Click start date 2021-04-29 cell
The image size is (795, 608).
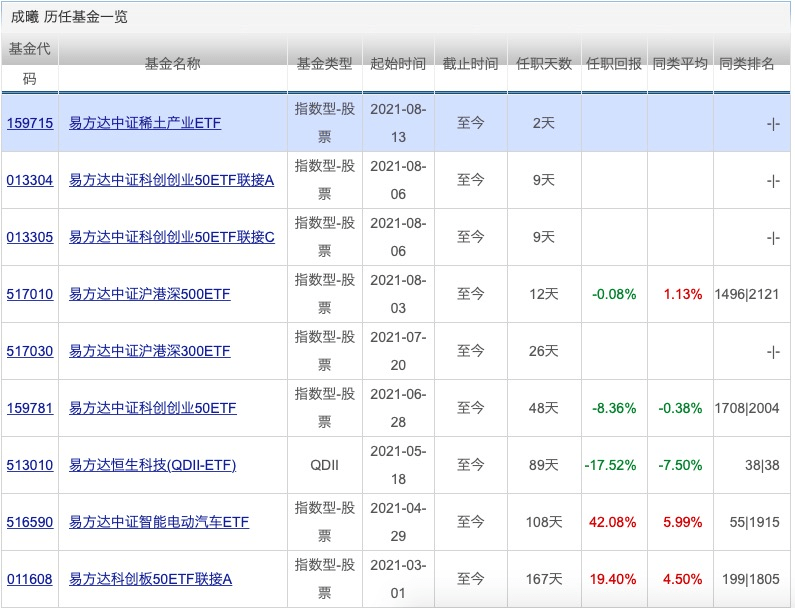coord(398,522)
